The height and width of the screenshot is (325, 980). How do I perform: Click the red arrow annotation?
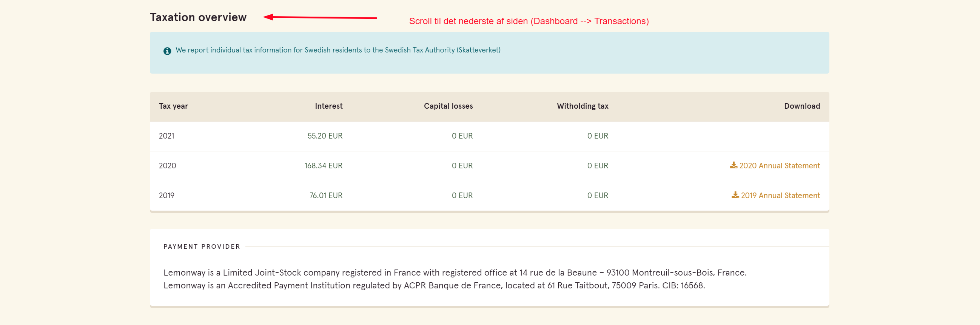pyautogui.click(x=320, y=17)
